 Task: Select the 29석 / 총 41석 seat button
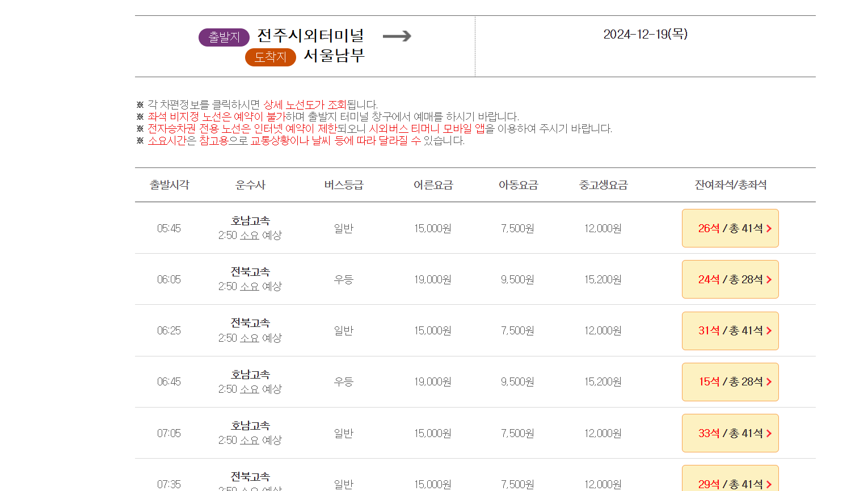click(730, 479)
